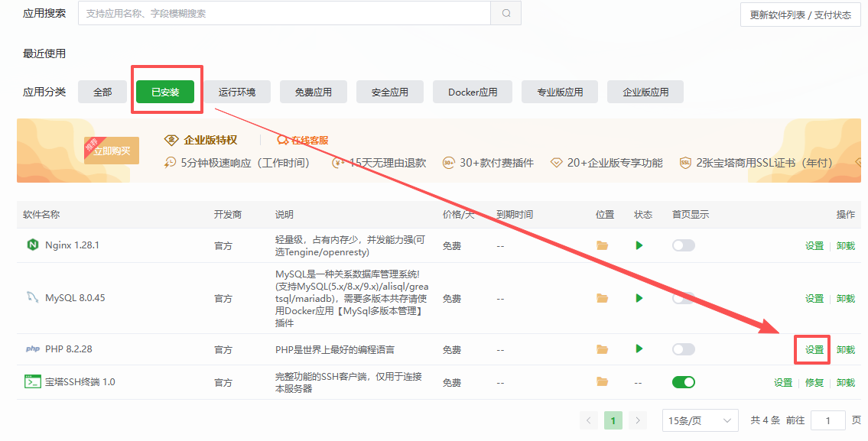Toggle 首页显示 switch for Nginx
Screen dimensions: 868x441
pos(684,245)
